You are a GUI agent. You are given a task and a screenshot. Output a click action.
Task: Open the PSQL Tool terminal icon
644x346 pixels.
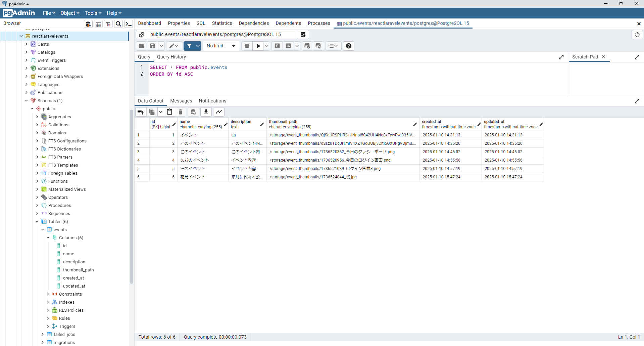(129, 24)
